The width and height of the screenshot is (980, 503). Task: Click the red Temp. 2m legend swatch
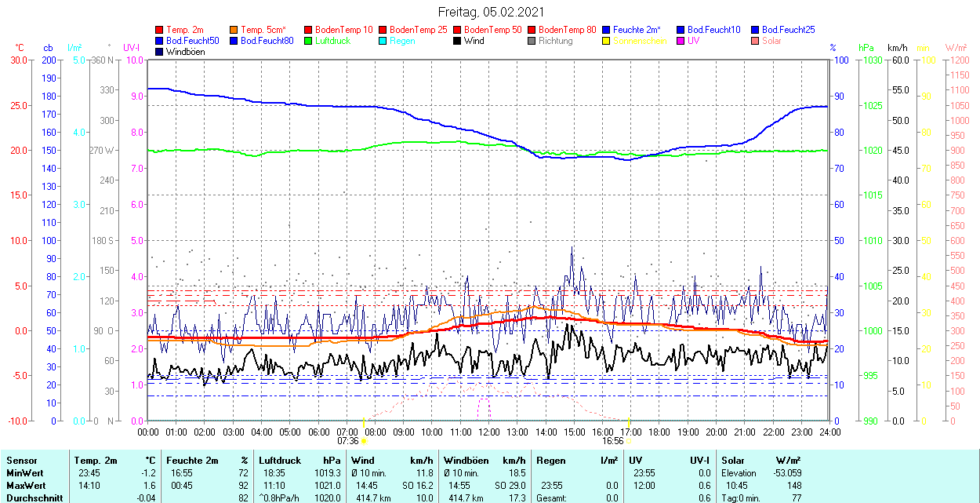point(159,30)
